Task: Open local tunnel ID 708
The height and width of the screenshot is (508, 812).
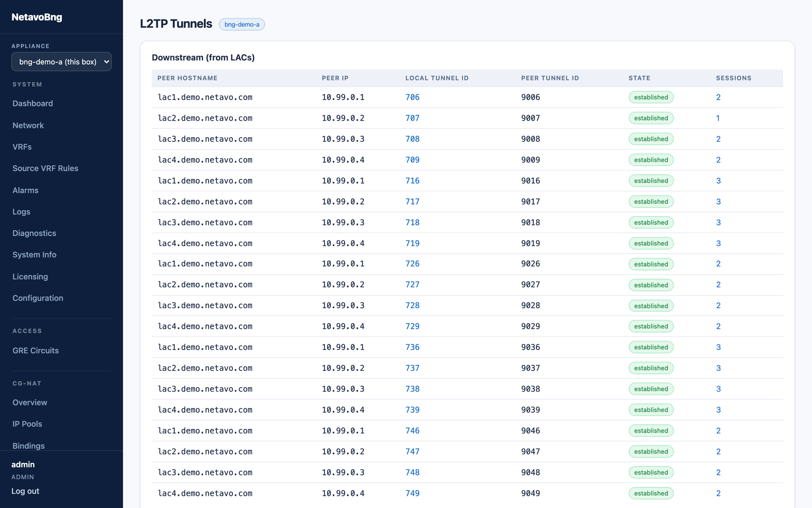Action: coord(412,139)
